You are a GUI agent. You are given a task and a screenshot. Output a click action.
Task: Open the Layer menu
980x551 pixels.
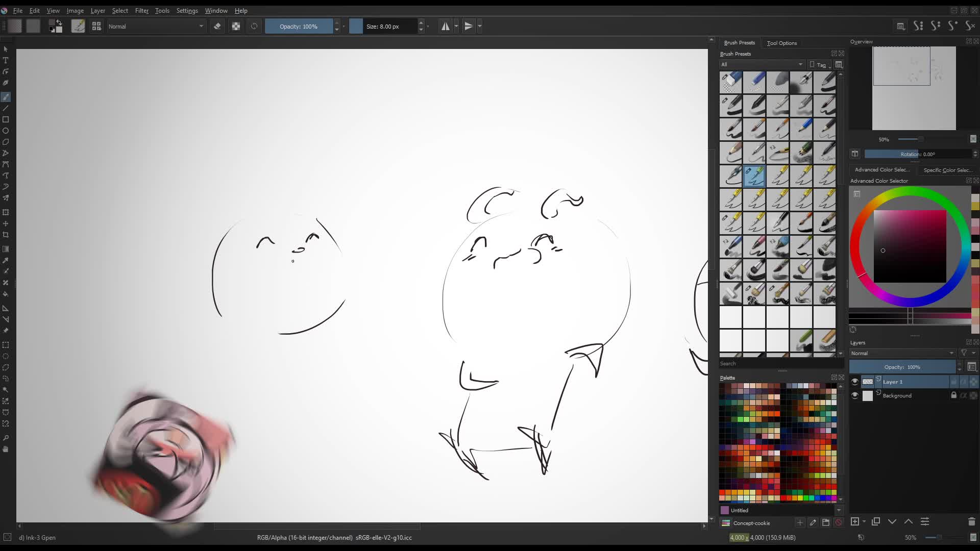pyautogui.click(x=97, y=10)
